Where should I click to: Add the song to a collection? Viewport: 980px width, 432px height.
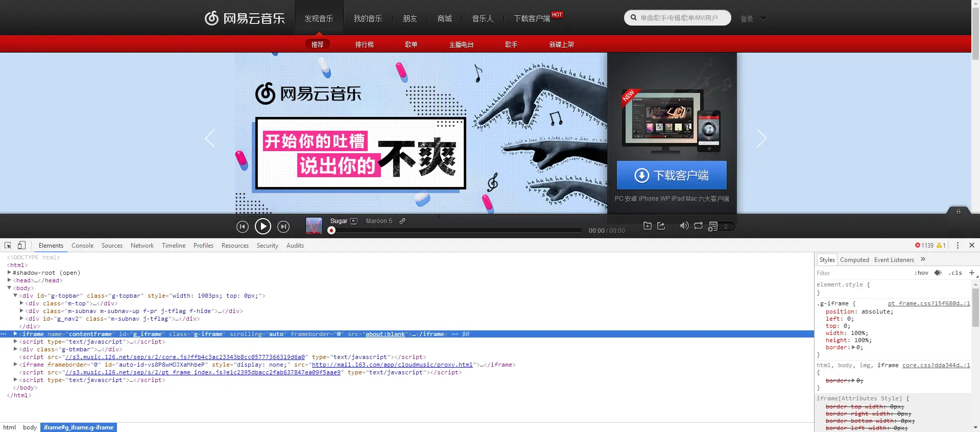click(x=647, y=226)
